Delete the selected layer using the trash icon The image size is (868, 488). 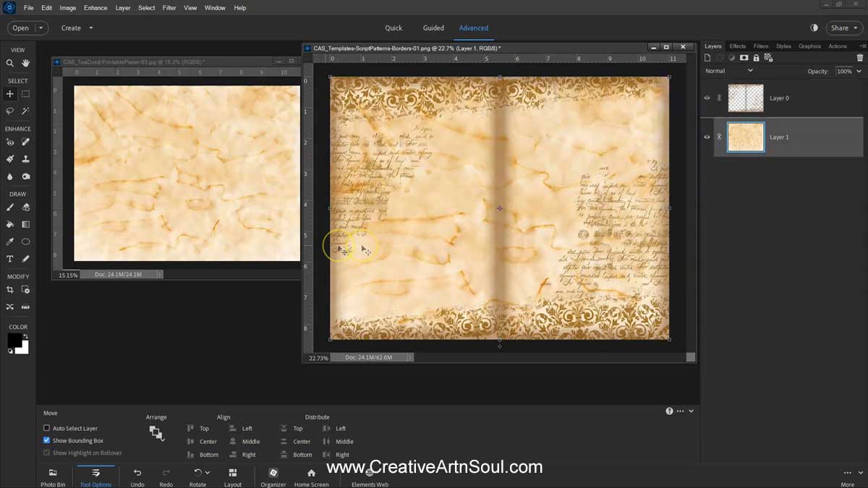tap(859, 58)
